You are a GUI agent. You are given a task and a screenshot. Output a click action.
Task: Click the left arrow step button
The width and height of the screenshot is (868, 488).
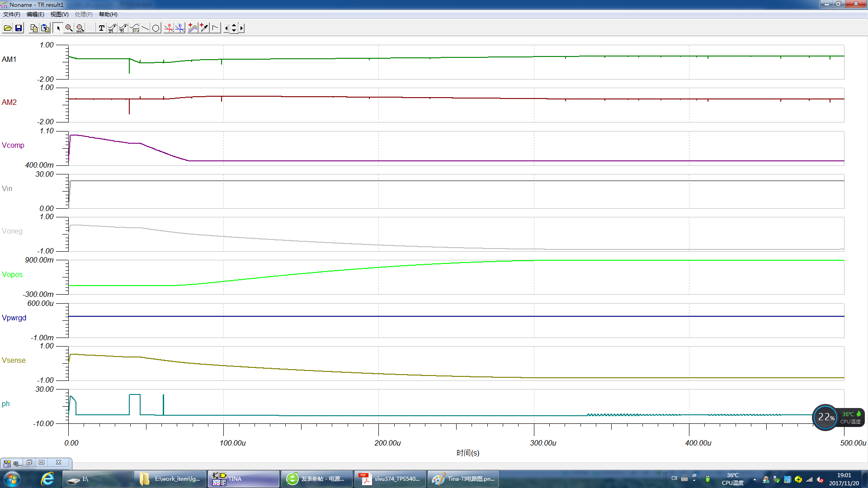tap(226, 28)
